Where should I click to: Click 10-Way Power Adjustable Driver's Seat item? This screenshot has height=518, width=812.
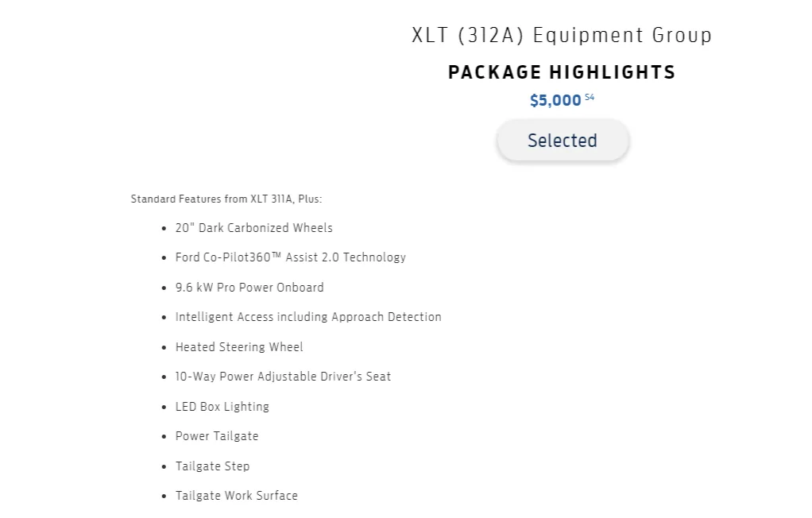pyautogui.click(x=284, y=377)
